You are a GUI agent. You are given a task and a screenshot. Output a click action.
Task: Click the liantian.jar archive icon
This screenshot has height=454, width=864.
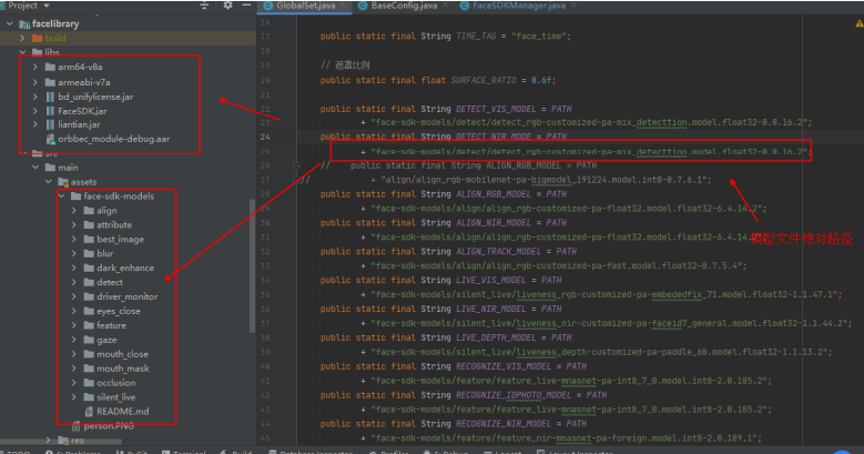pyautogui.click(x=50, y=125)
